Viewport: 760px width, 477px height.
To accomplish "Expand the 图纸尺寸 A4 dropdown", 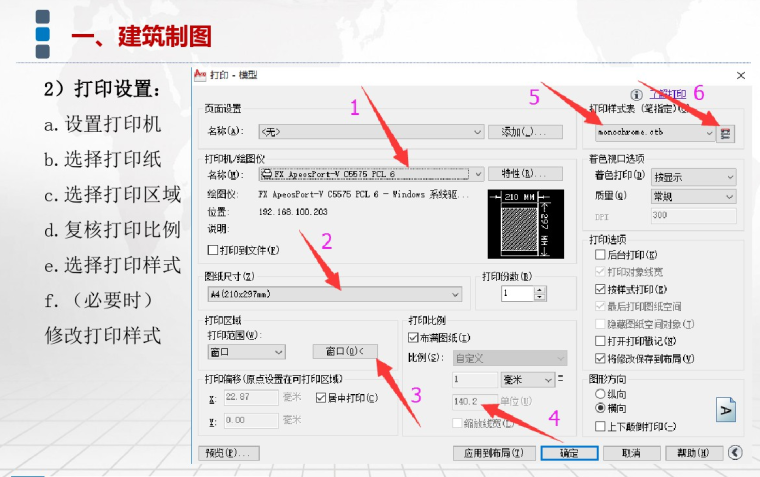I will click(x=456, y=294).
